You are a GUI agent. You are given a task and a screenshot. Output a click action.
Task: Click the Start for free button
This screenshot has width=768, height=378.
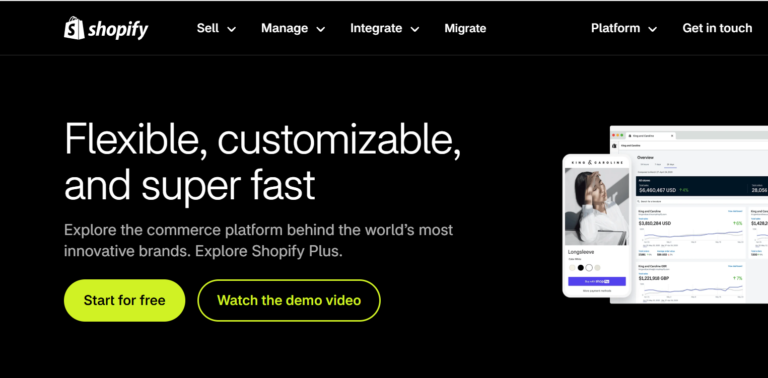(124, 300)
